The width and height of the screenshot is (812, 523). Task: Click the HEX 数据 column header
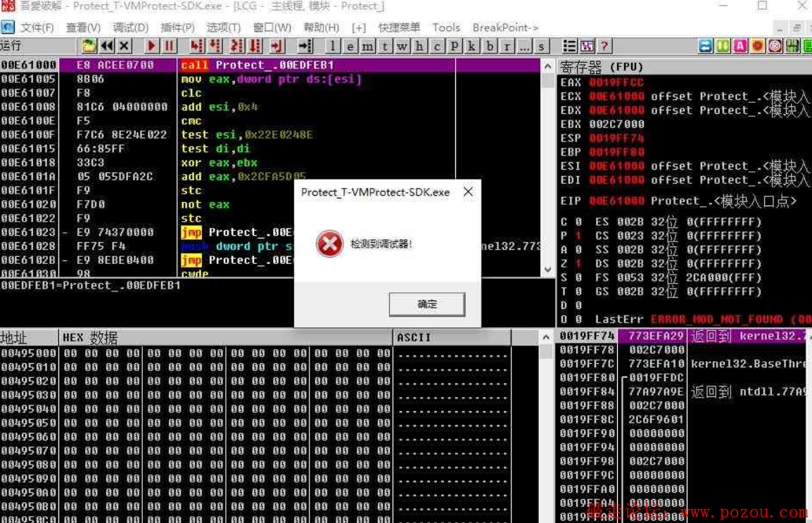(227, 338)
